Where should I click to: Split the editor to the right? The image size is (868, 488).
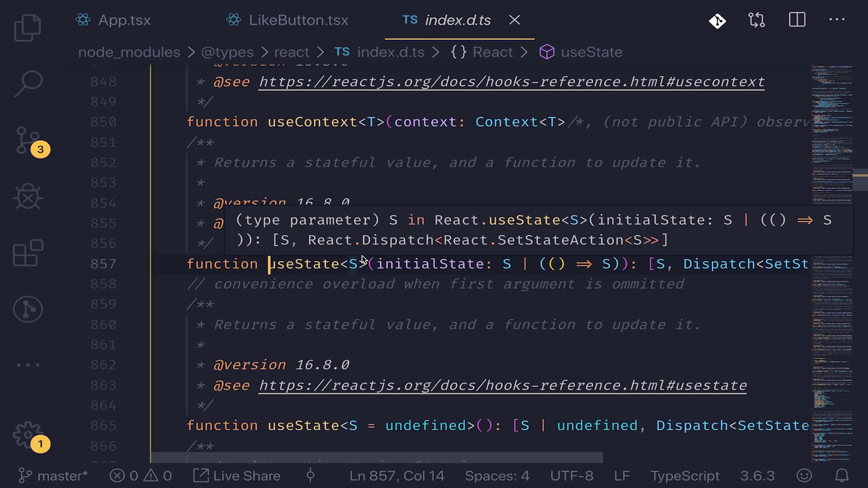tap(797, 20)
